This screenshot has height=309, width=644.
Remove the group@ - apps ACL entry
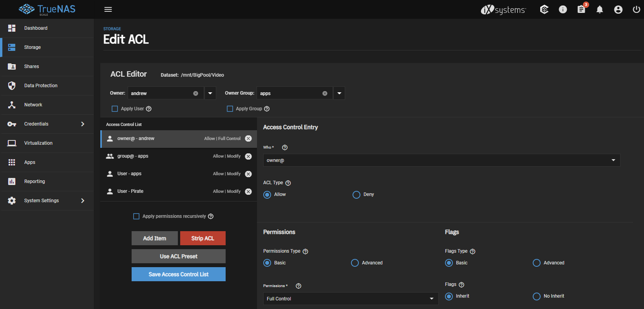click(x=248, y=156)
